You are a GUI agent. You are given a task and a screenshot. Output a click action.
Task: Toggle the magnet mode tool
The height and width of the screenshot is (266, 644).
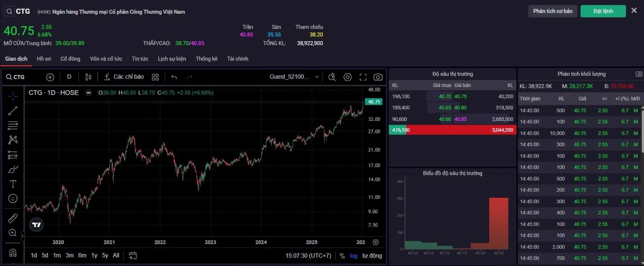(x=13, y=253)
